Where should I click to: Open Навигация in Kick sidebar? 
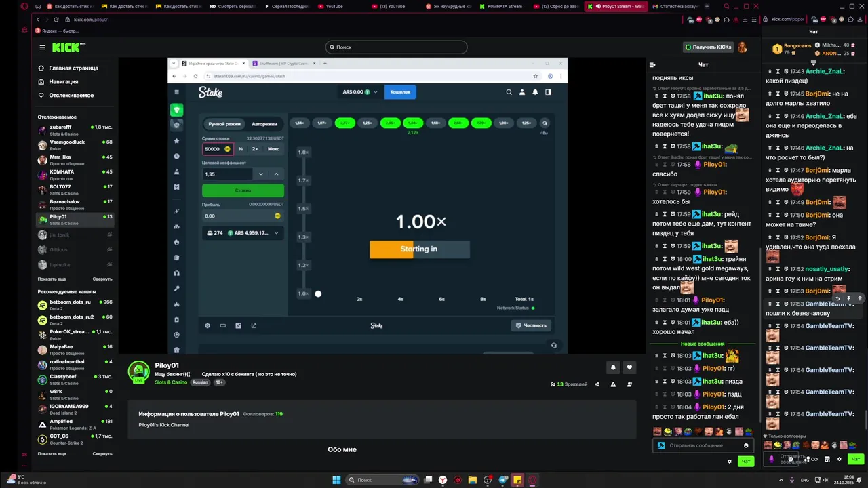pyautogui.click(x=58, y=82)
